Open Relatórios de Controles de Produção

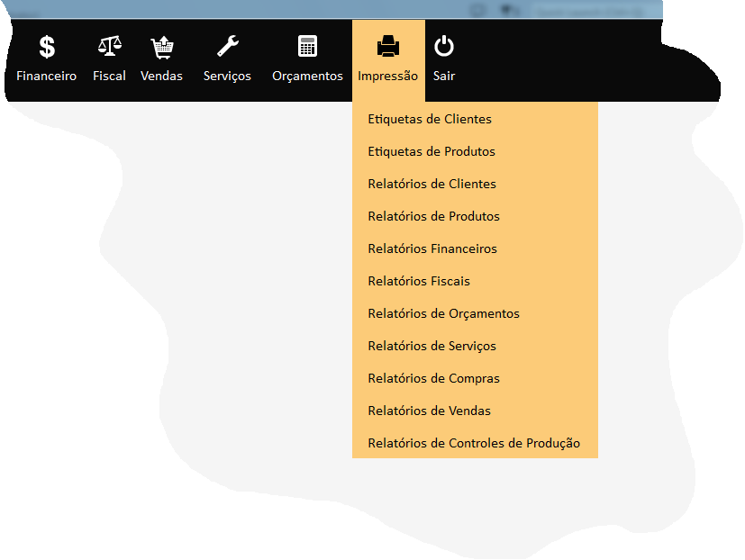tap(474, 443)
